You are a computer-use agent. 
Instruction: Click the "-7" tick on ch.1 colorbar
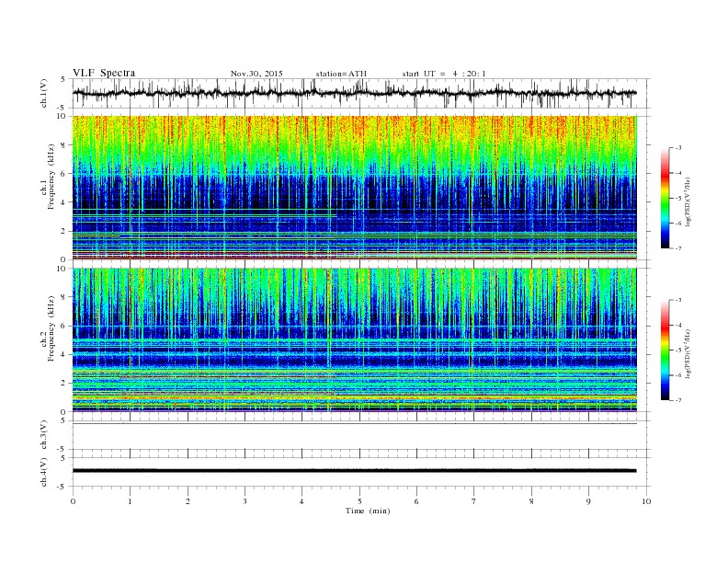pos(678,248)
